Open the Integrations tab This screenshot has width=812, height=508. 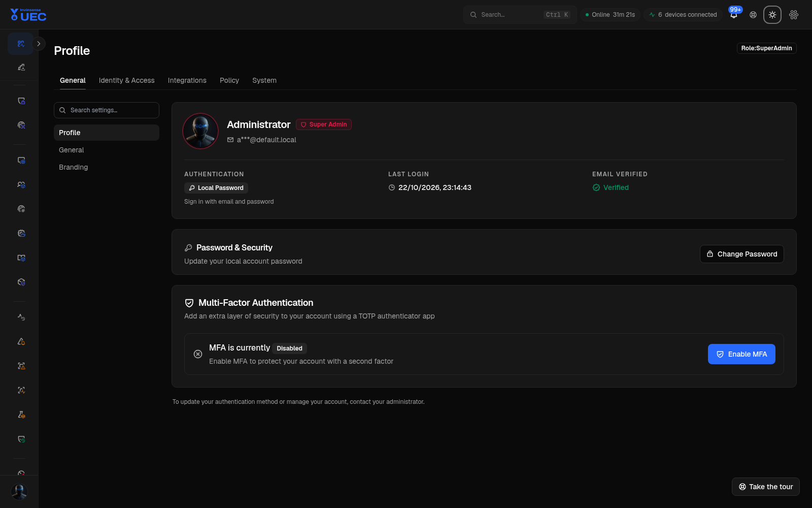click(187, 80)
